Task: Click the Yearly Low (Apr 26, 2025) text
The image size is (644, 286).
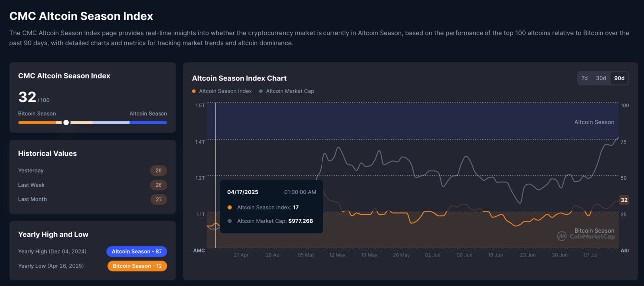Action: (51, 266)
